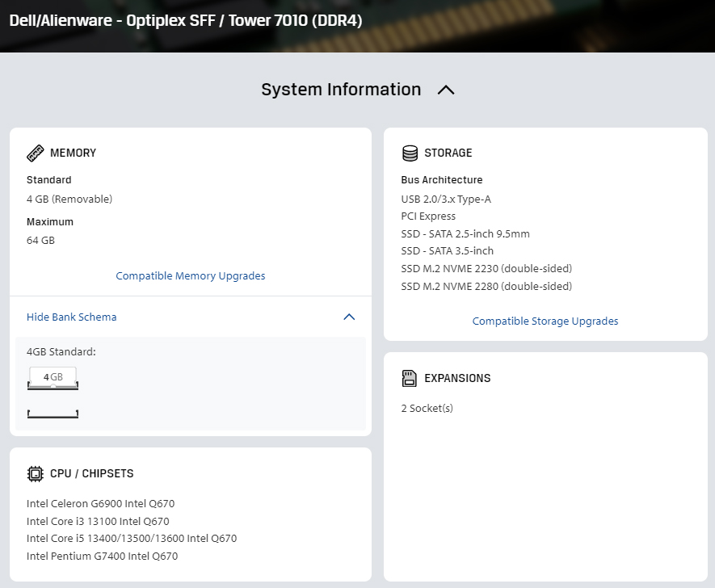Click the 'Standard' memory label
715x588 pixels.
coord(48,179)
